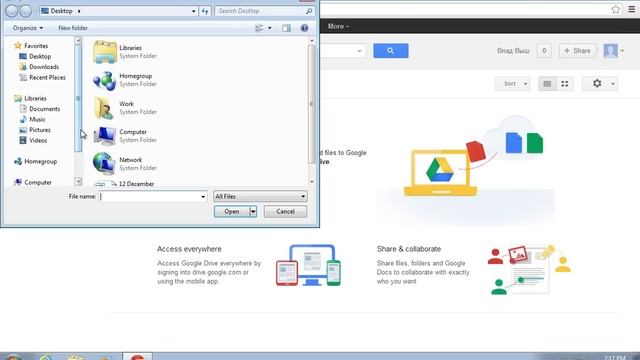
Task: Open the Open button's split arrow
Action: point(253,211)
